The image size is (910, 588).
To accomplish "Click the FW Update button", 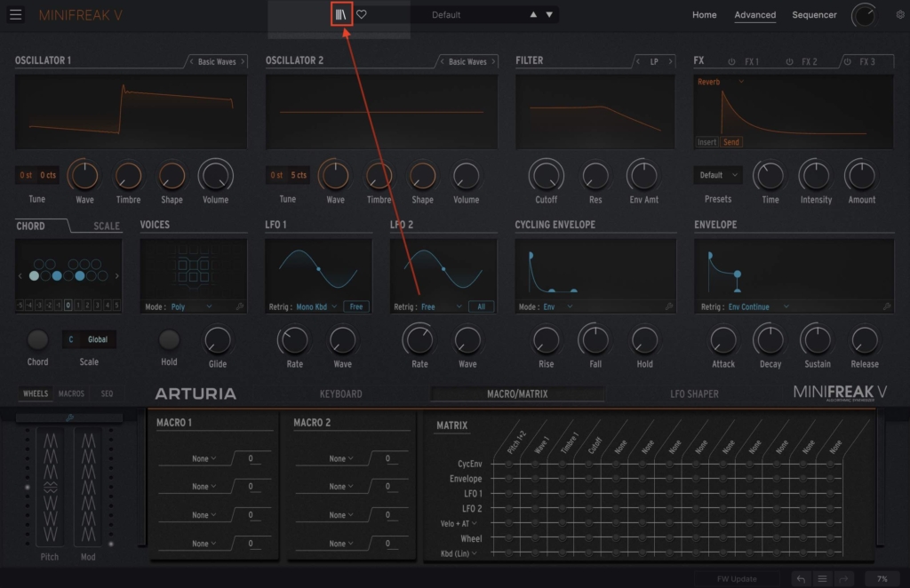I will (x=737, y=579).
